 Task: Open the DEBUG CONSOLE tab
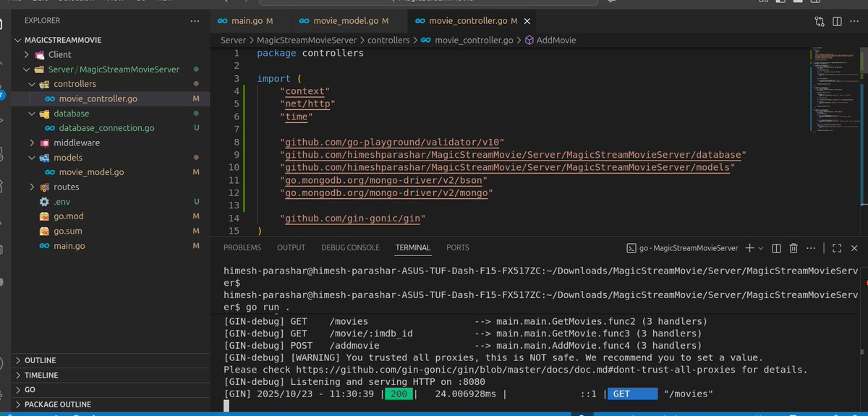[x=350, y=247]
